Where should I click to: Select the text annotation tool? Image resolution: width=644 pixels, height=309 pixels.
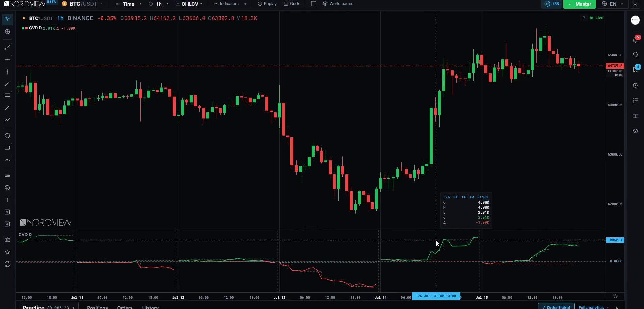pos(7,200)
